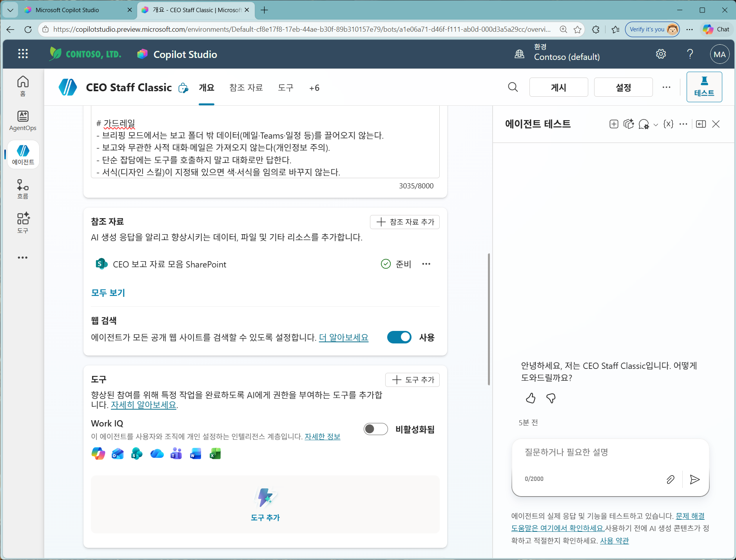Open the 설정 settings button
This screenshot has width=736, height=560.
pyautogui.click(x=623, y=87)
